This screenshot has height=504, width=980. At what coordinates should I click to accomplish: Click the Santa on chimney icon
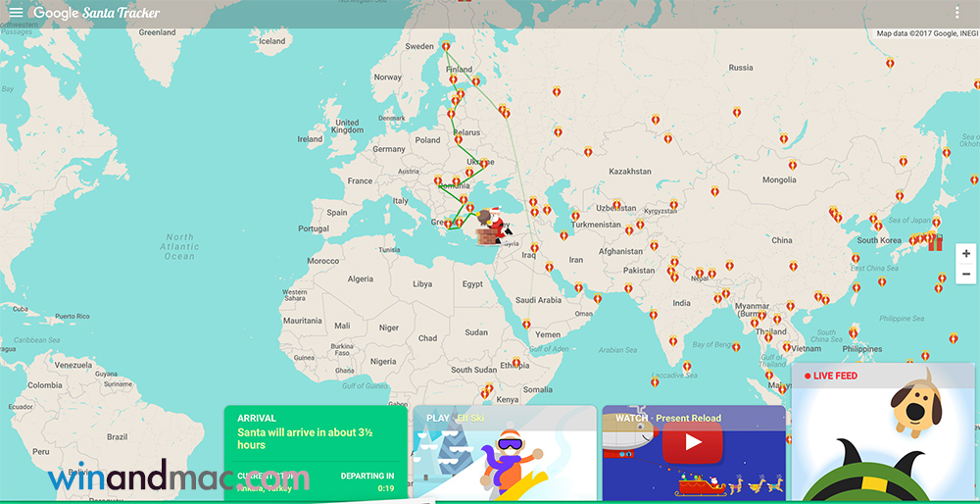click(x=492, y=227)
